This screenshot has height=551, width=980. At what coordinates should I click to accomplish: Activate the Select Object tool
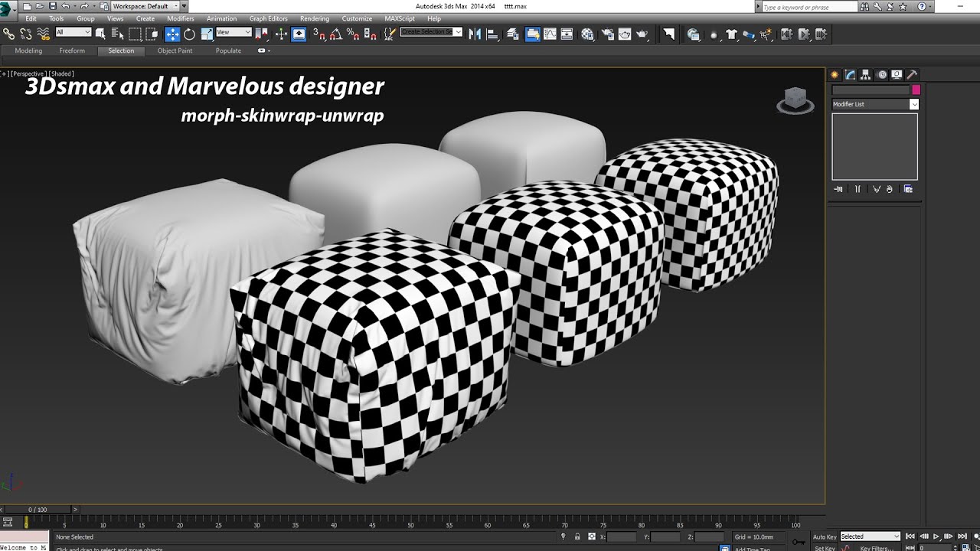tap(100, 34)
